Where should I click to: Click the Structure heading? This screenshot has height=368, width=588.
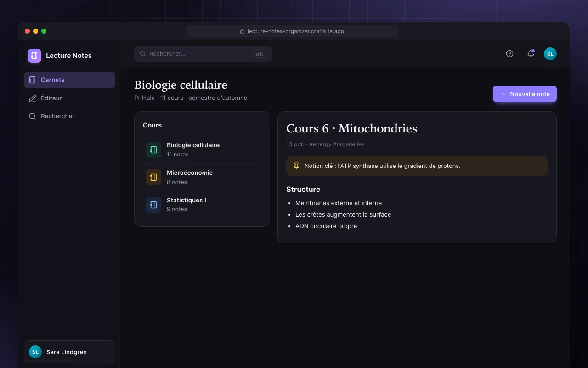tap(303, 189)
